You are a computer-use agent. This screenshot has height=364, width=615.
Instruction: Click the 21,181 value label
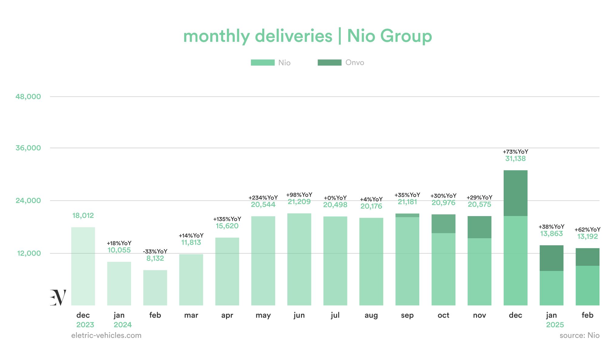pyautogui.click(x=407, y=202)
